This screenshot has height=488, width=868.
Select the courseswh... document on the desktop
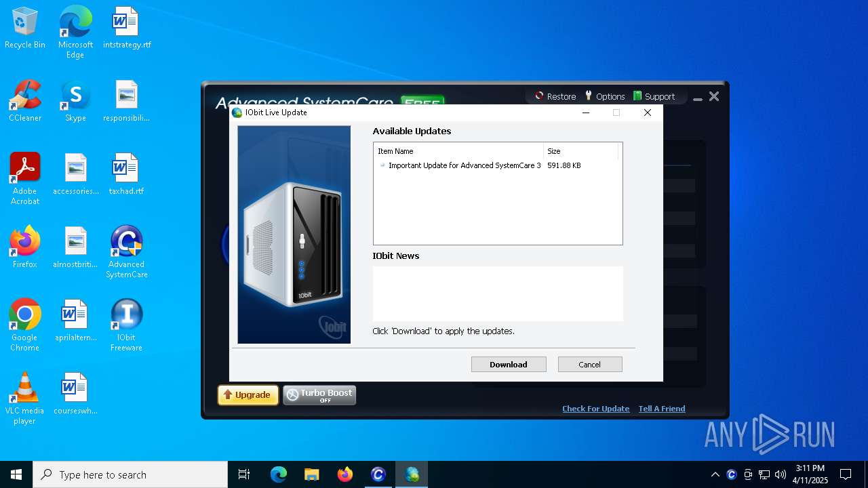75,394
